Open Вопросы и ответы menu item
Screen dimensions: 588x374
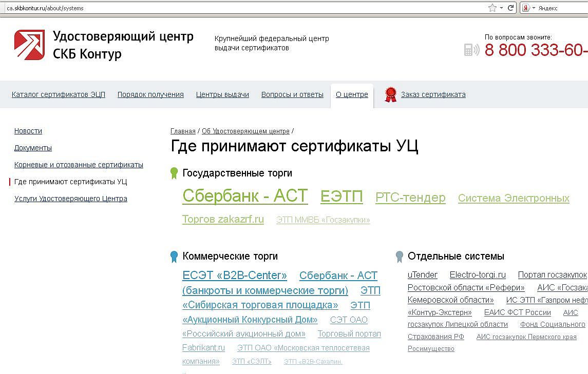[292, 94]
